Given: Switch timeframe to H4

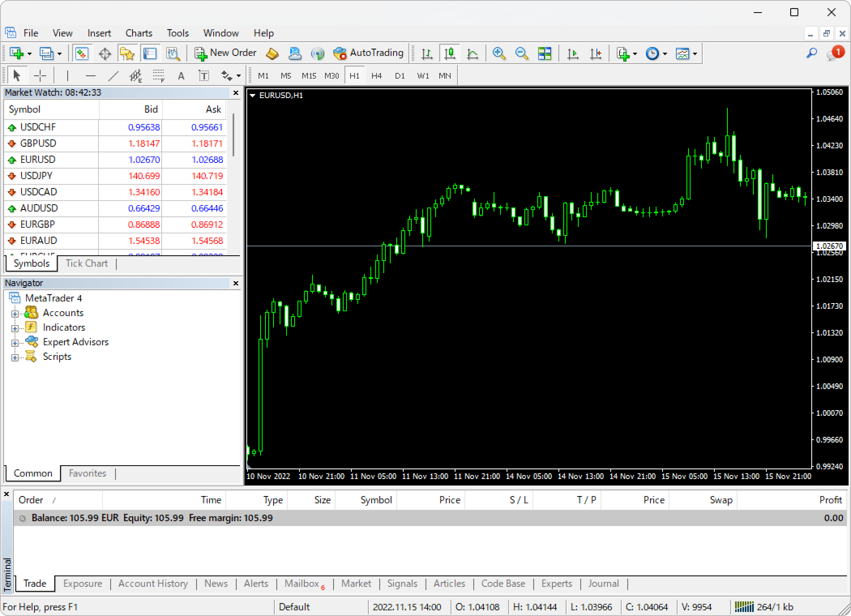Looking at the screenshot, I should (x=376, y=76).
